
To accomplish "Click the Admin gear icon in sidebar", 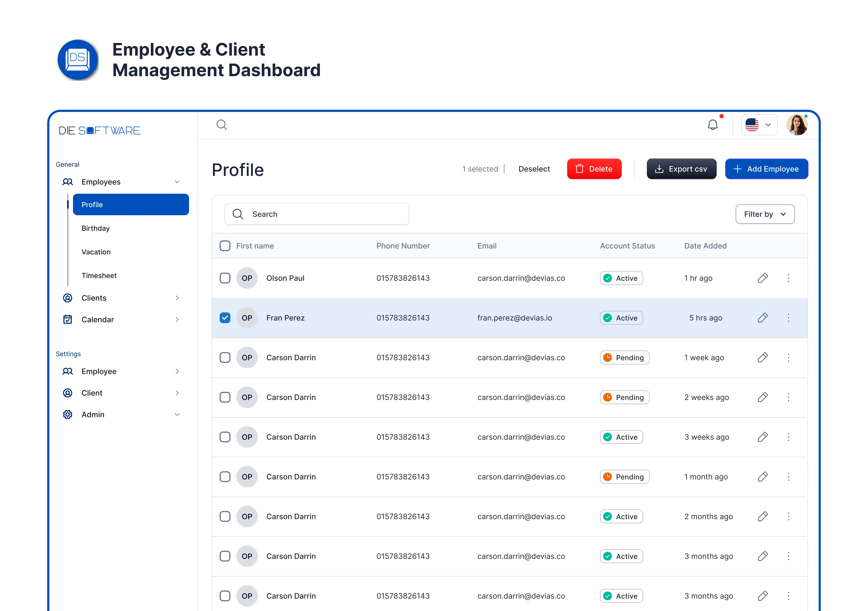I will (x=68, y=414).
